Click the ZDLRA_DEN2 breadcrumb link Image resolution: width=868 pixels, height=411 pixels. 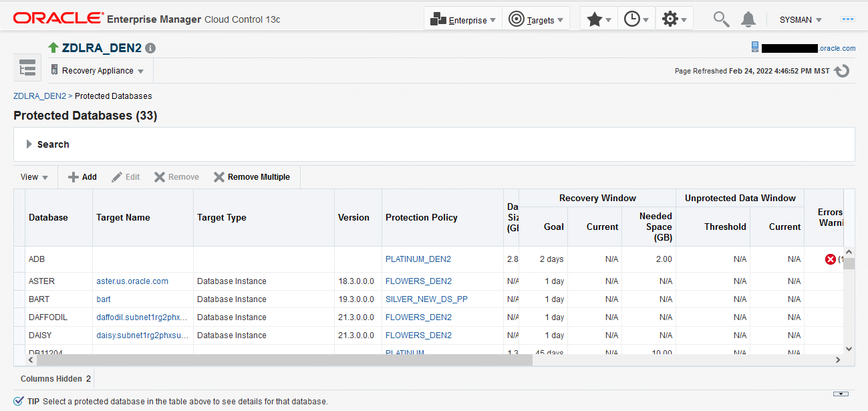[x=39, y=96]
